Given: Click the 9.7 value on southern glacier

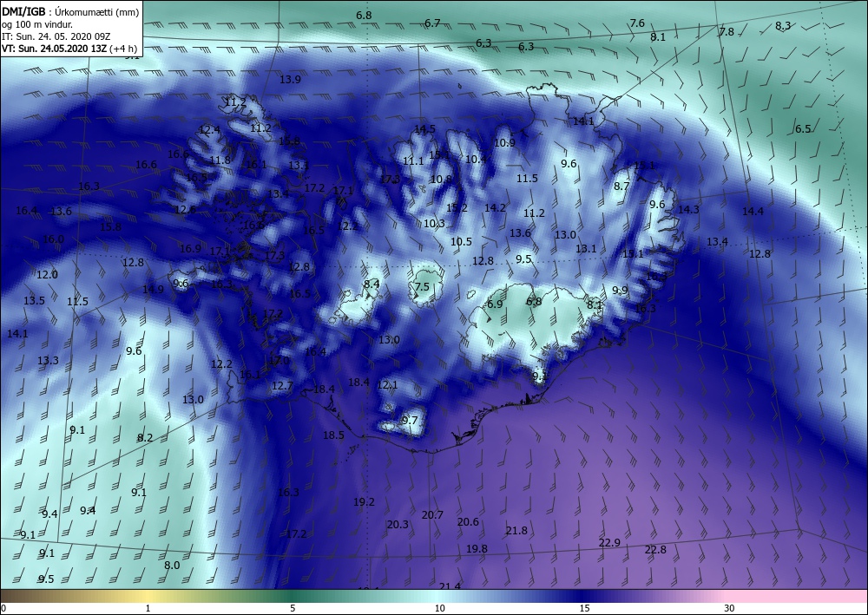Looking at the screenshot, I should click(410, 421).
